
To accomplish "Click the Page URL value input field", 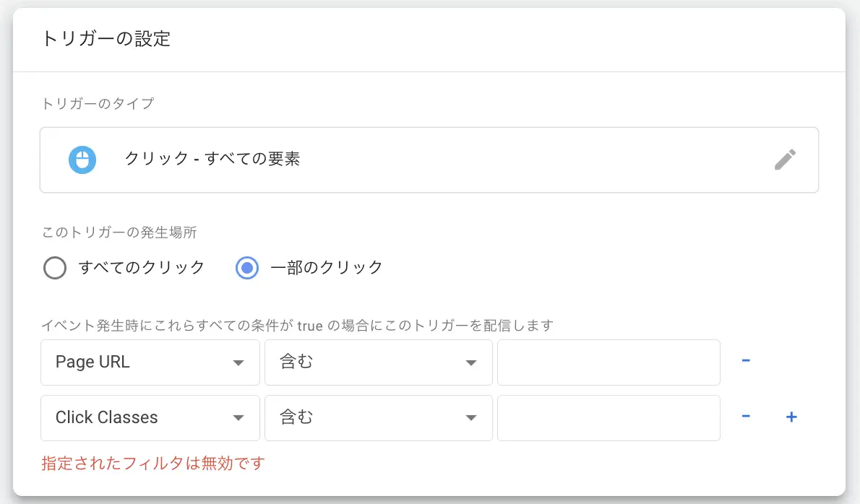I will [609, 362].
